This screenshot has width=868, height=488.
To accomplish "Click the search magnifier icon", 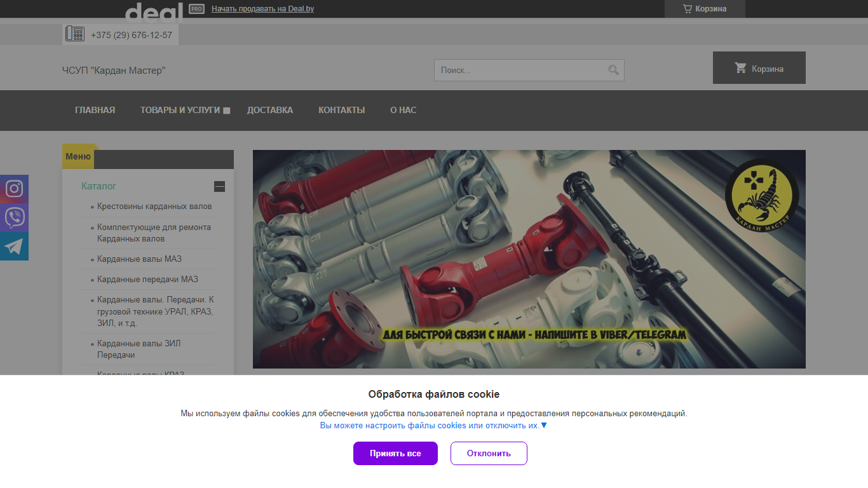I will (613, 70).
